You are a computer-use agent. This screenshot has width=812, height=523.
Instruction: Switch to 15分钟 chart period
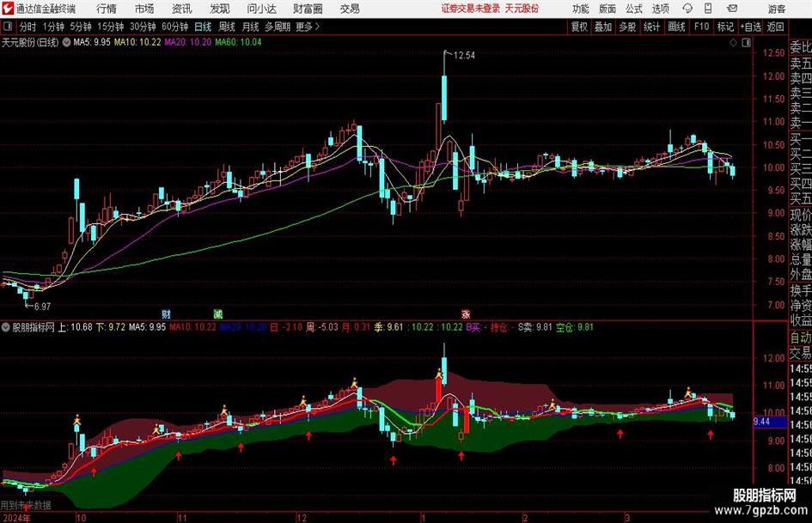pos(110,27)
